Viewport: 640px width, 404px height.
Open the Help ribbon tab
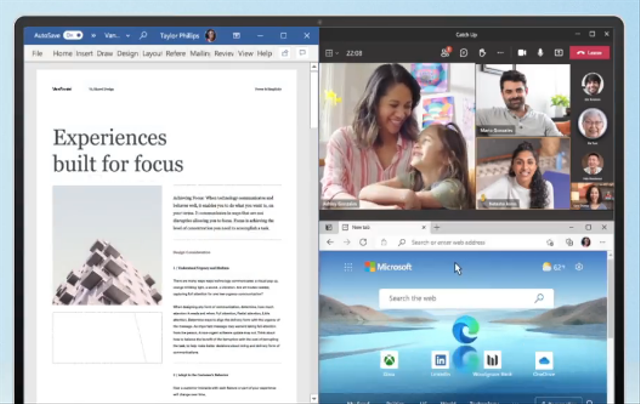tap(264, 53)
